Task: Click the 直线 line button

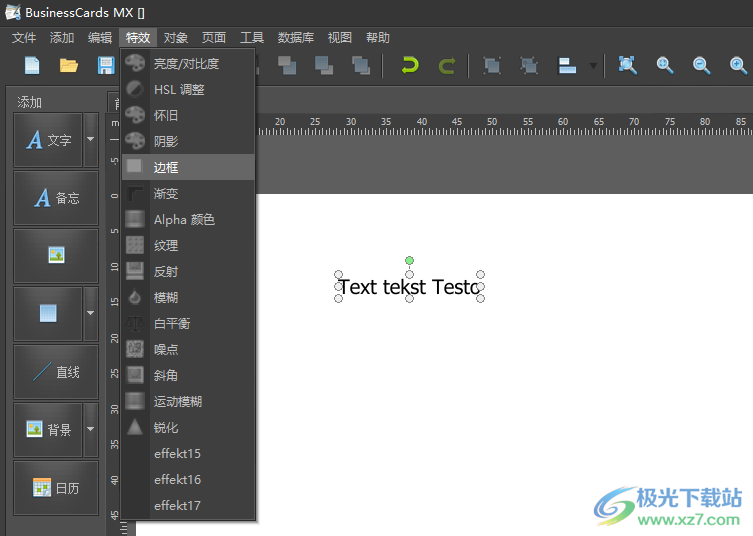Action: (56, 372)
